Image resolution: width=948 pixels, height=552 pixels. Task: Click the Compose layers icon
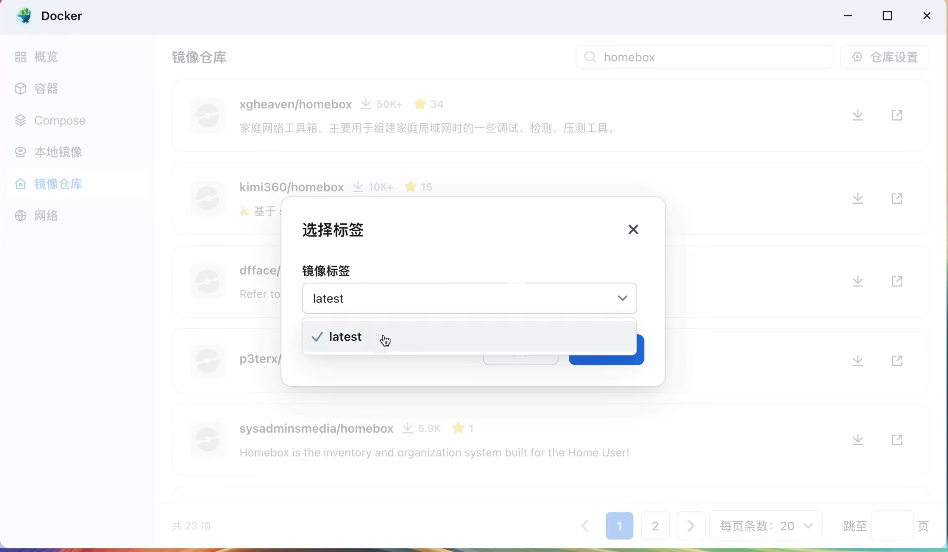pyautogui.click(x=21, y=120)
